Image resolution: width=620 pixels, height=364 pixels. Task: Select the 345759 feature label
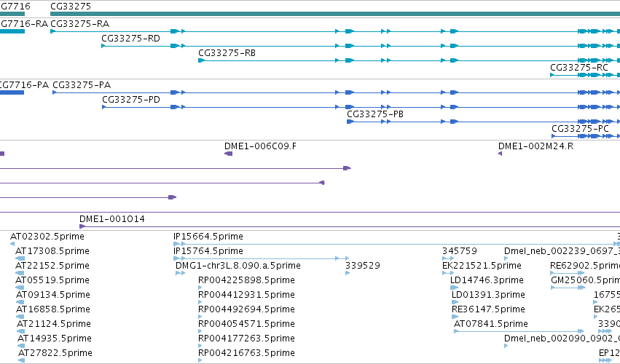[x=460, y=251]
